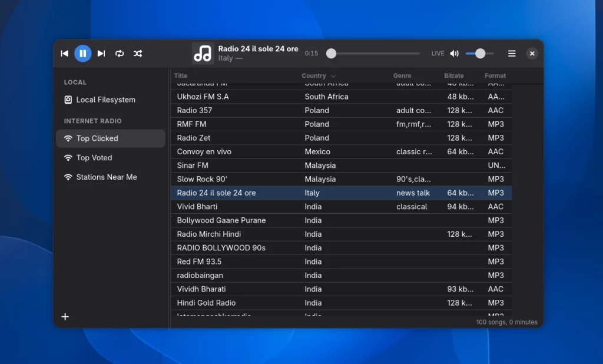Click the music note album art
Viewport: 603px width, 364px height.
coord(203,54)
